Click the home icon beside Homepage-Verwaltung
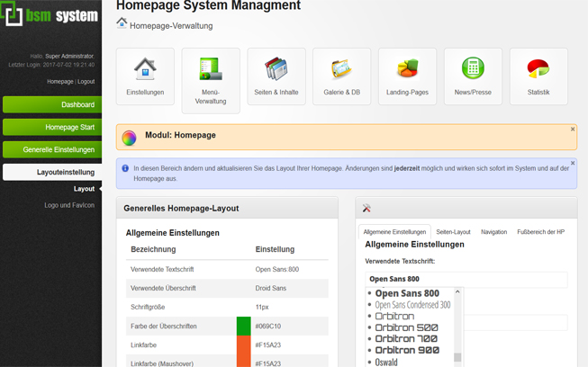 pyautogui.click(x=122, y=23)
